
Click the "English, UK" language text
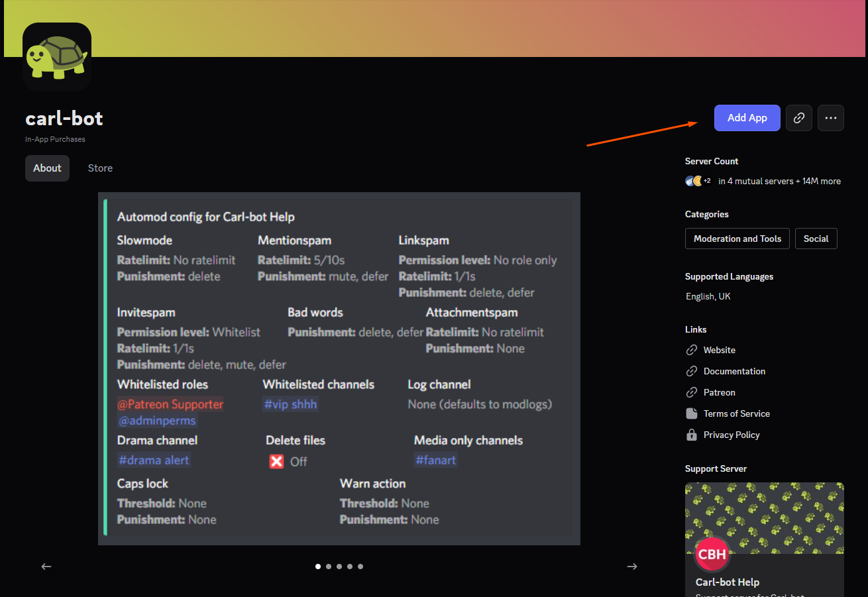click(708, 296)
